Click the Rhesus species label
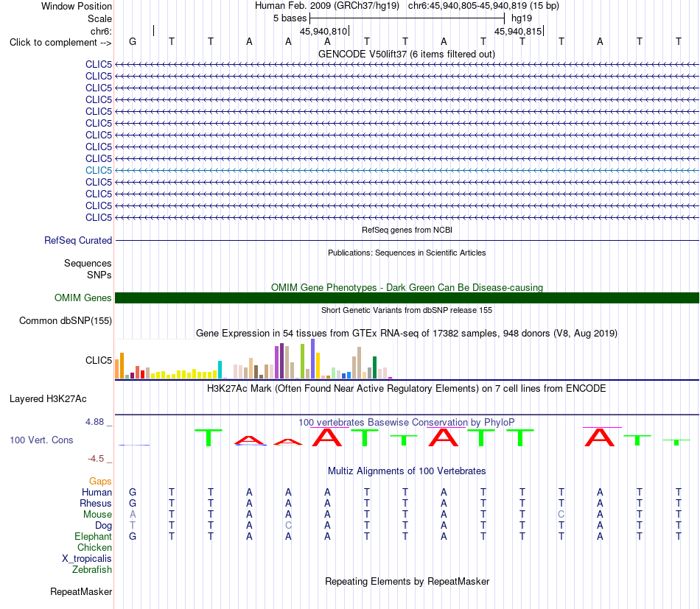Screen dimensions: 700x609 pos(96,503)
